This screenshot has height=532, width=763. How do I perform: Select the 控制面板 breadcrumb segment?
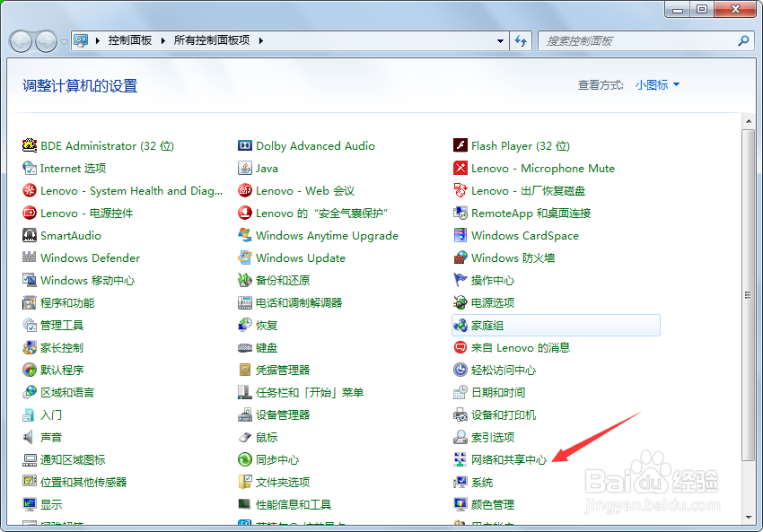130,40
